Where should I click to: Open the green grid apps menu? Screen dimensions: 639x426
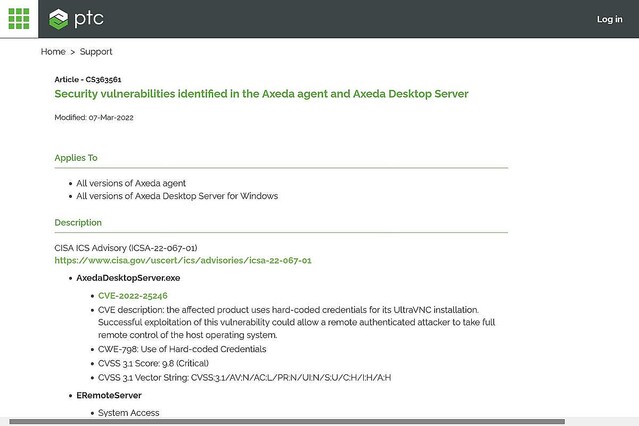[19, 19]
